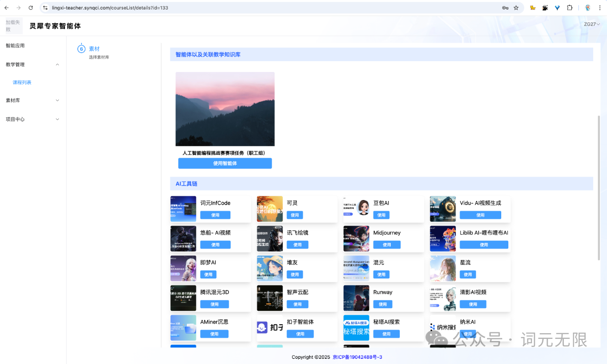
Task: Use the 豆包AI tool
Action: click(x=381, y=215)
